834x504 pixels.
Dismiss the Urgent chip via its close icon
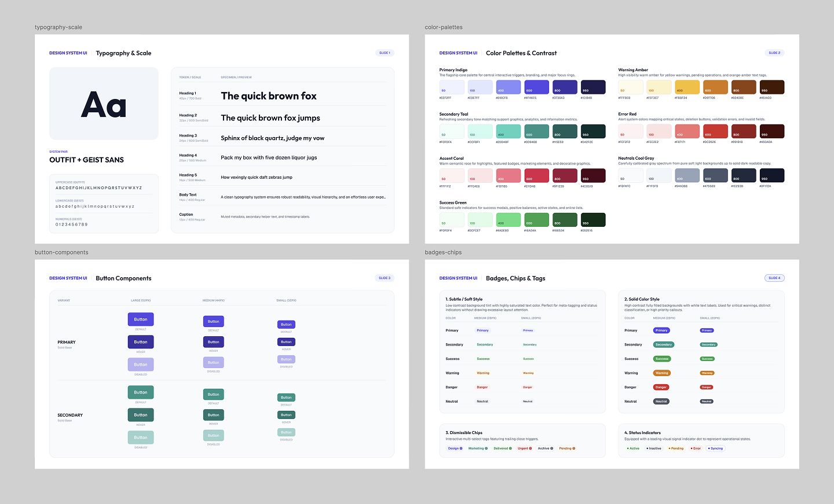click(x=531, y=448)
